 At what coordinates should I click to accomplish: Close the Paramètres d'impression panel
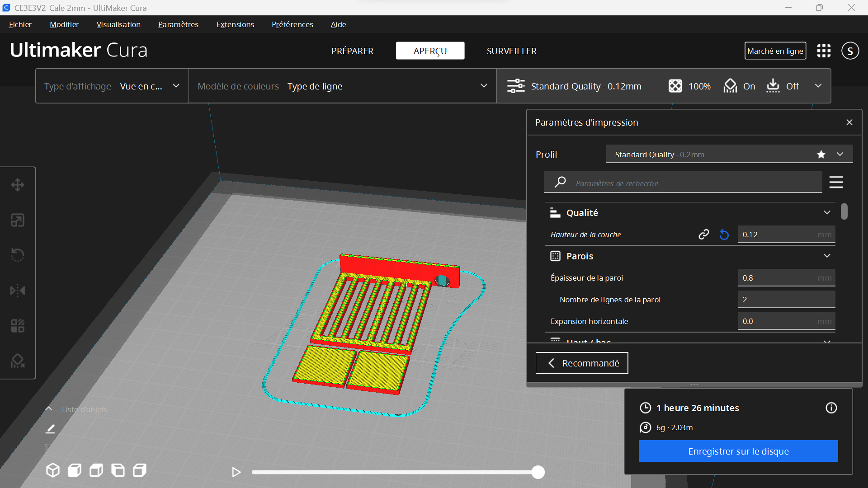pyautogui.click(x=849, y=122)
